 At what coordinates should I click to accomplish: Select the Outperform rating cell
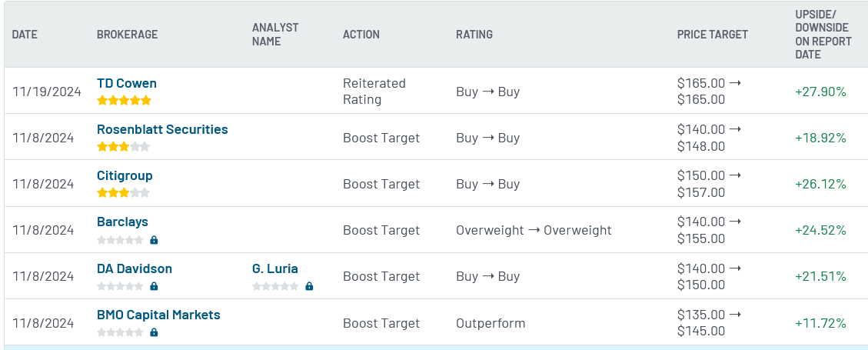tap(491, 323)
